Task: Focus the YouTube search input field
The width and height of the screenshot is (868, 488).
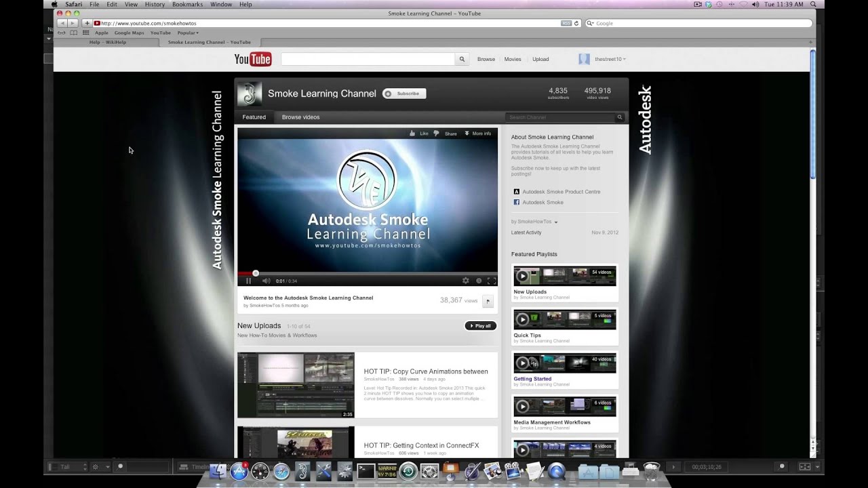Action: pyautogui.click(x=368, y=59)
